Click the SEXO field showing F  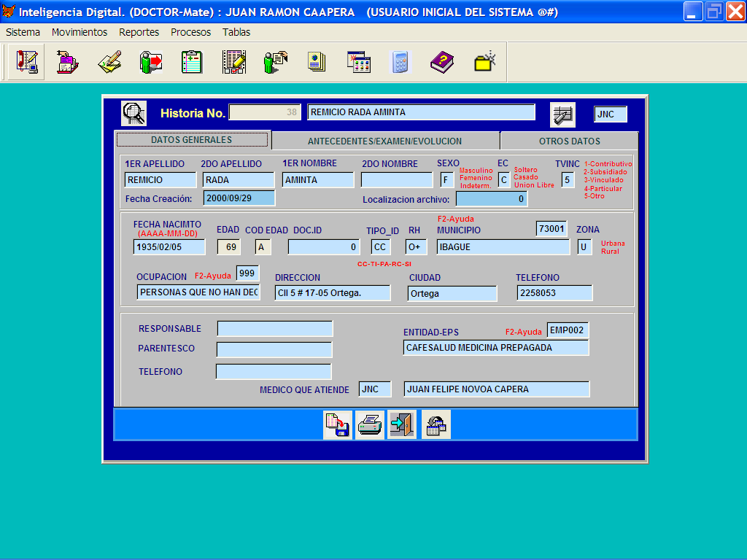(447, 180)
